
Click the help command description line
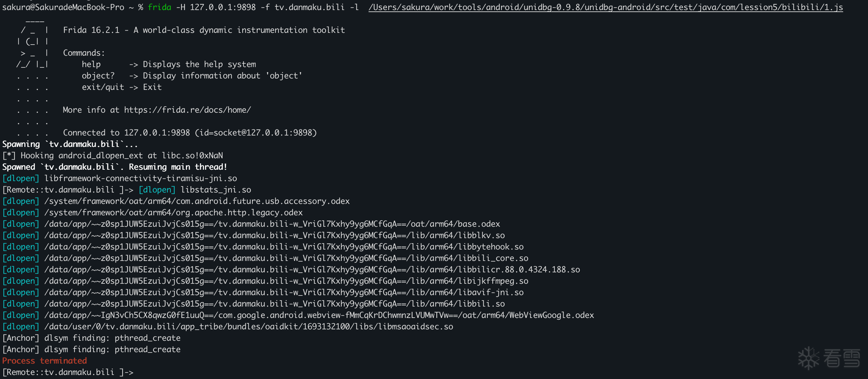coord(168,64)
